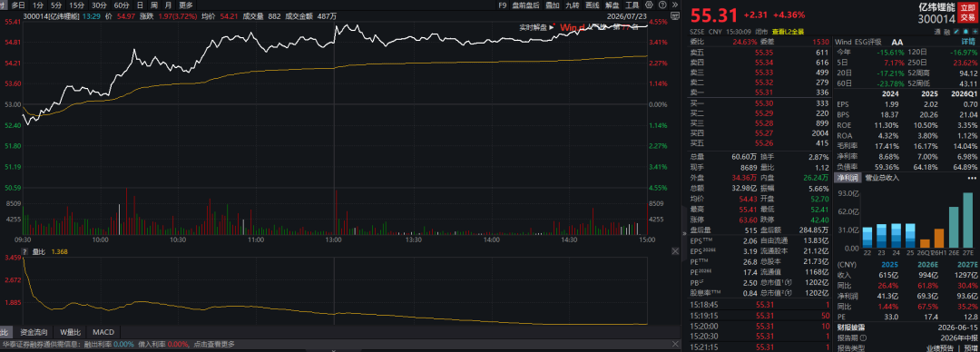The image size is (980, 352).
Task: Close the volume-ratio sub-chart panel with its X
Action: coord(675,250)
